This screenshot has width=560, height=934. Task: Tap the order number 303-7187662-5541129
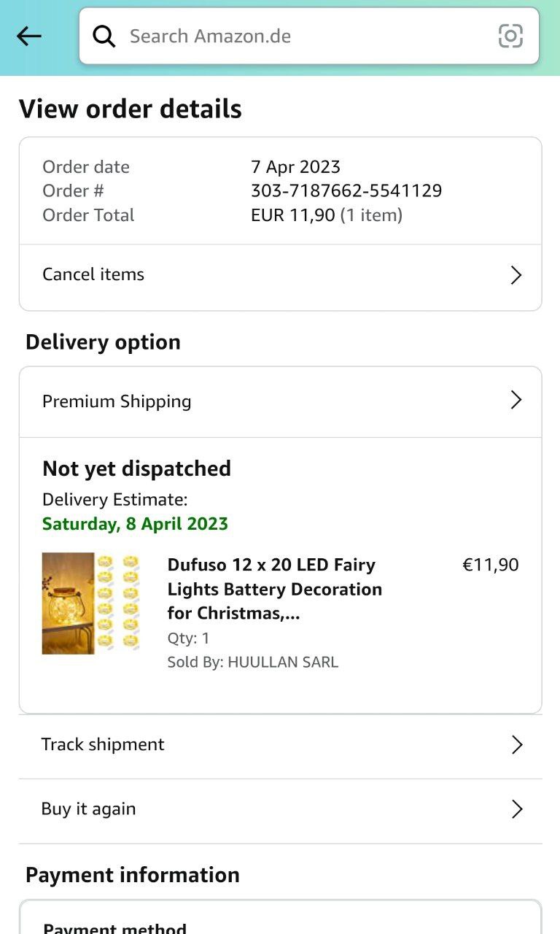tap(346, 191)
